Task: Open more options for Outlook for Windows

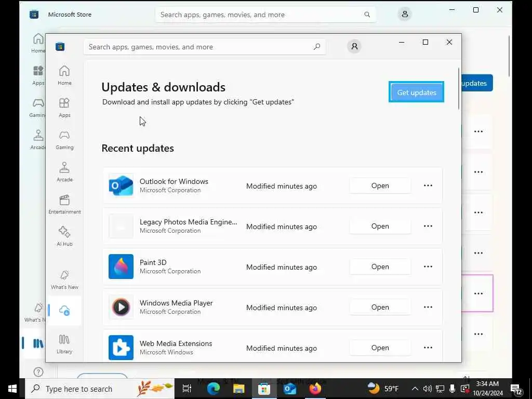Action: click(428, 185)
